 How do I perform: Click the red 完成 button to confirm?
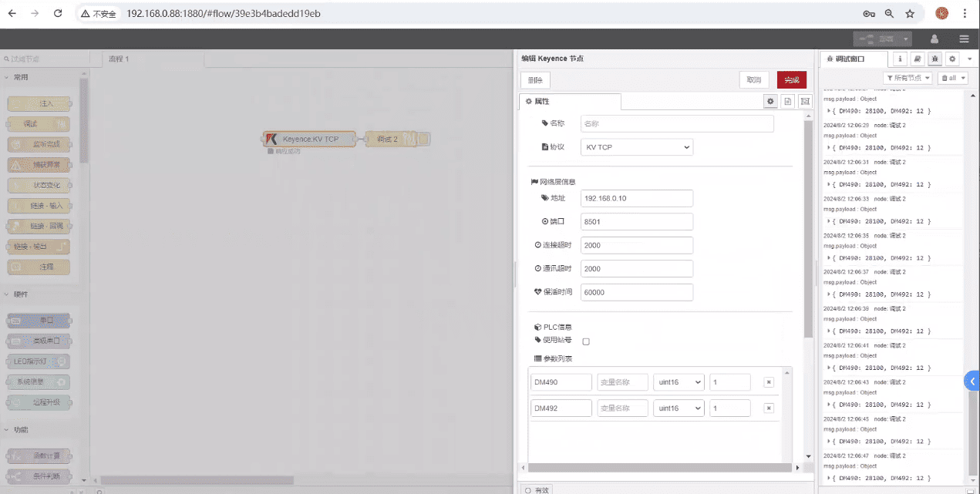791,79
